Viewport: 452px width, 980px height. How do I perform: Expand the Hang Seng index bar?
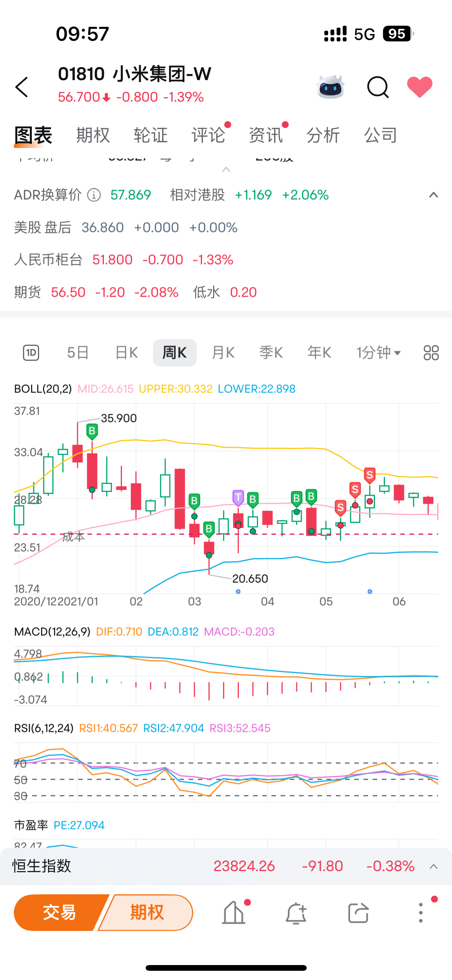[434, 867]
